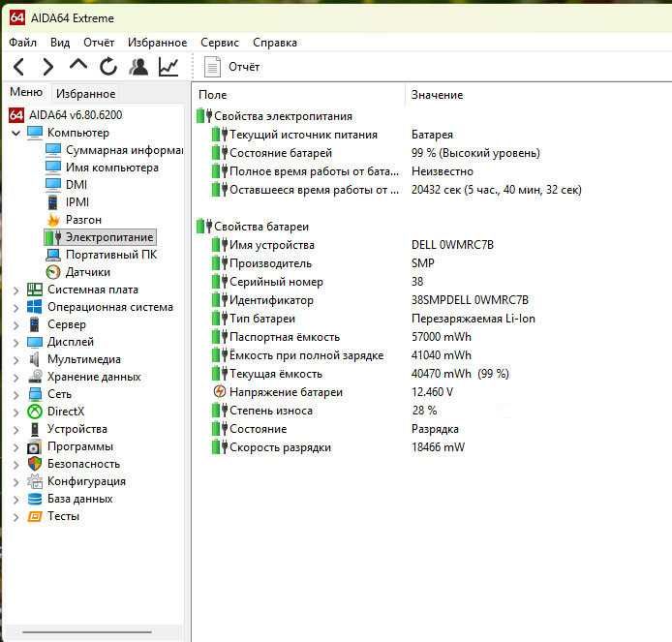Refresh the current page
The height and width of the screenshot is (642, 672).
(x=108, y=67)
